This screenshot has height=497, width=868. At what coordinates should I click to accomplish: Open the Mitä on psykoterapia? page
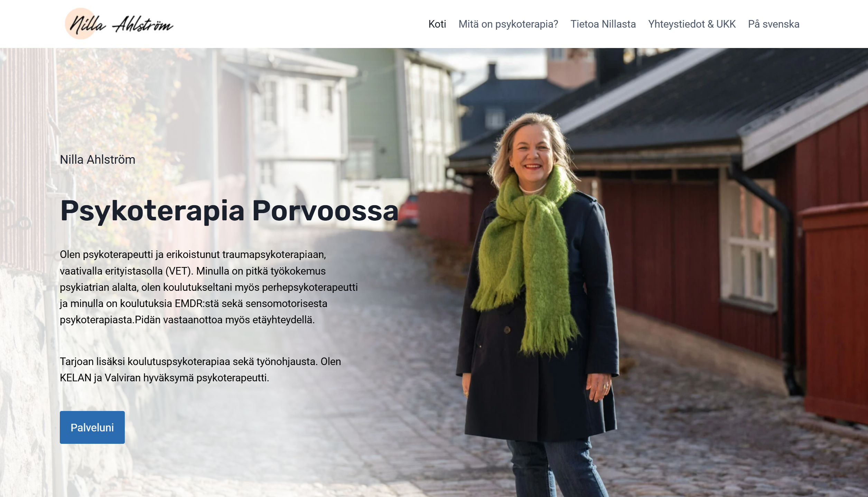pos(508,24)
